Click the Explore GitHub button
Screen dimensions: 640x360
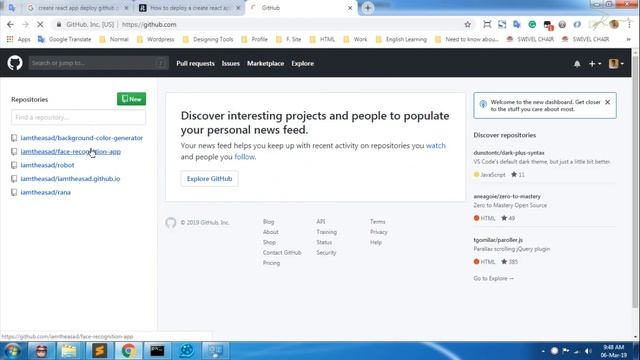point(209,178)
